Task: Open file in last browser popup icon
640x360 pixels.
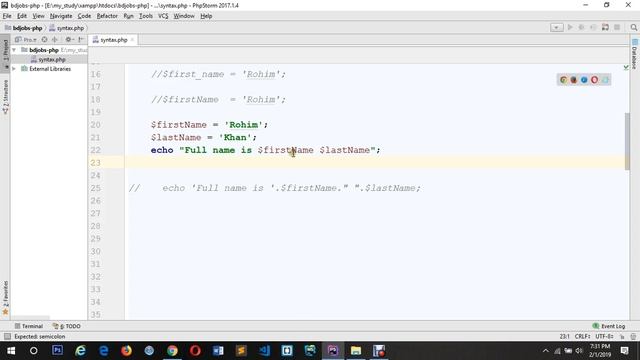Action: pyautogui.click(x=605, y=80)
